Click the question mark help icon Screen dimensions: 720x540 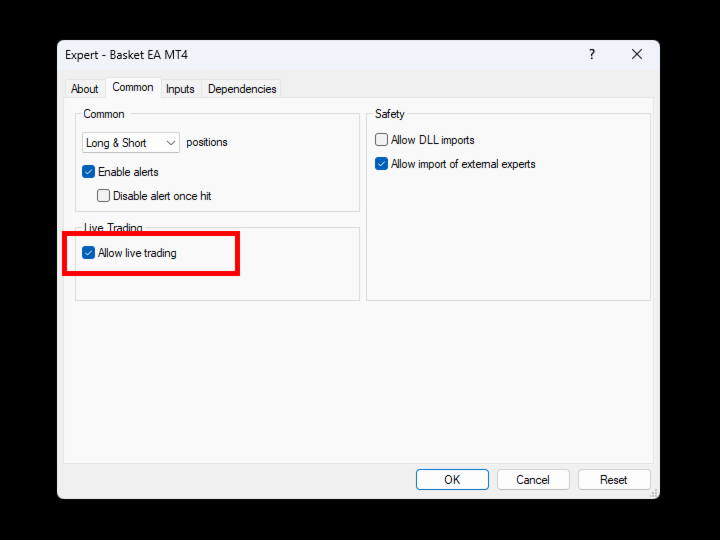pos(592,55)
